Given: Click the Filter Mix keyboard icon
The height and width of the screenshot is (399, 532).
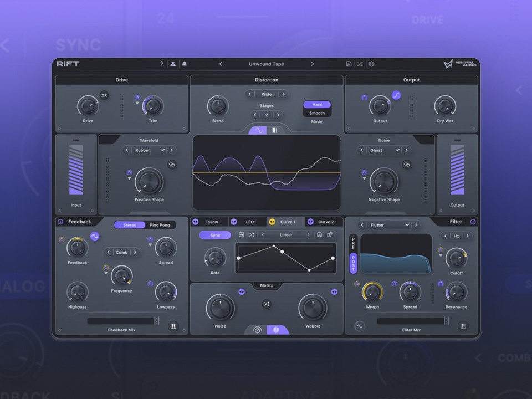Looking at the screenshot, I should pyautogui.click(x=463, y=326).
